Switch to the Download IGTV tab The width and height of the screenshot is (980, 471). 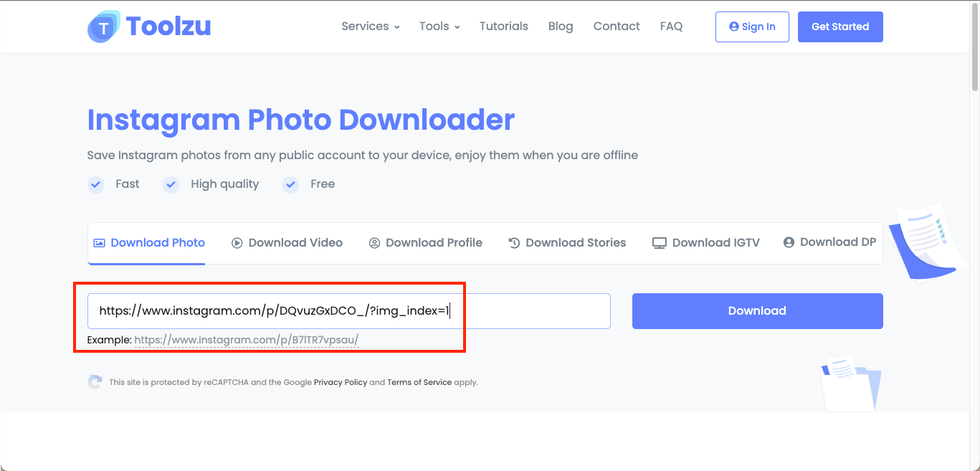pos(705,243)
